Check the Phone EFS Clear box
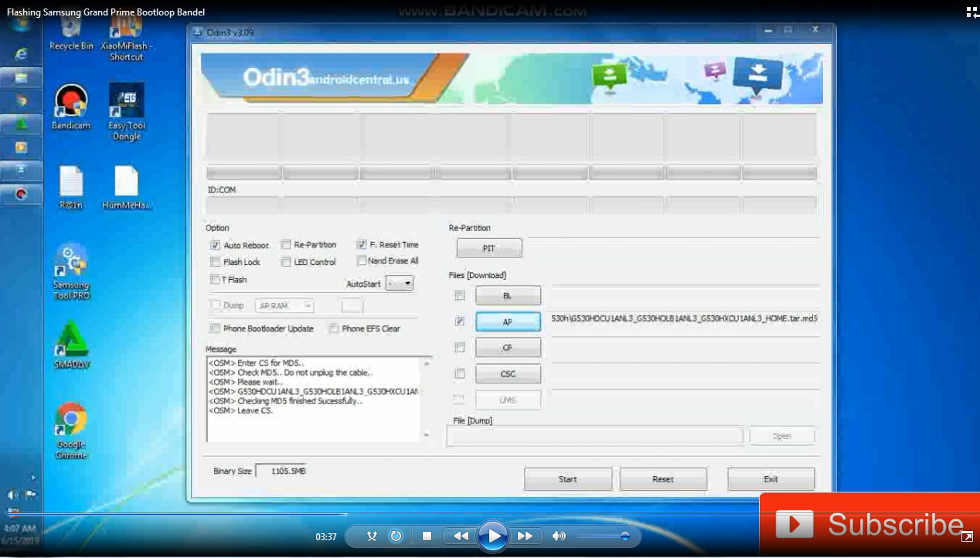Image resolution: width=980 pixels, height=558 pixels. tap(334, 328)
